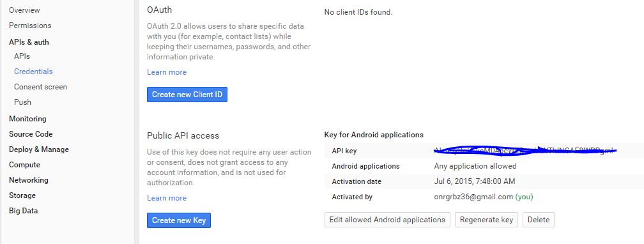Click the Regenerate key button
The height and width of the screenshot is (244, 644).
(x=486, y=220)
